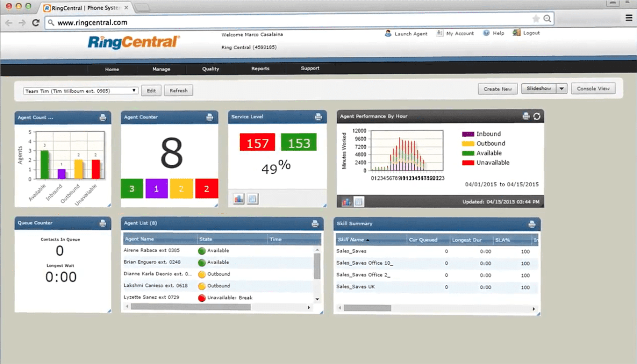Image resolution: width=637 pixels, height=364 pixels.
Task: Click Skill Summary right scroll arrow
Action: coord(534,309)
